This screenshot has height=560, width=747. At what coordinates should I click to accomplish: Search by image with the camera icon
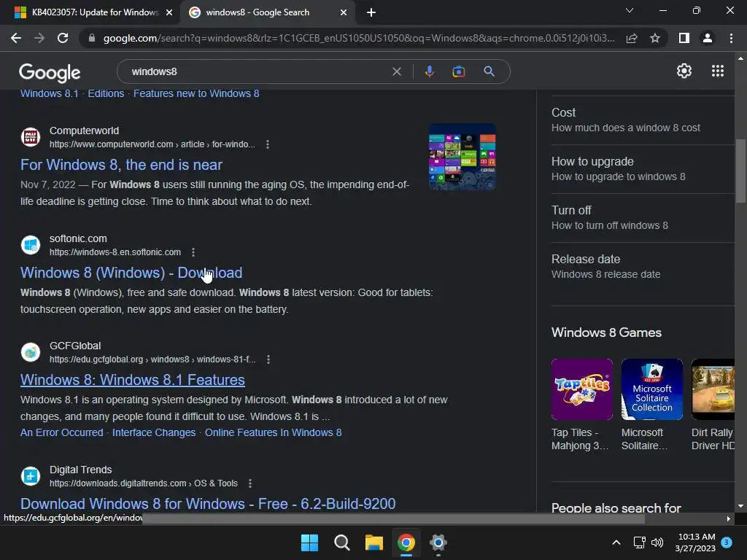tap(458, 71)
